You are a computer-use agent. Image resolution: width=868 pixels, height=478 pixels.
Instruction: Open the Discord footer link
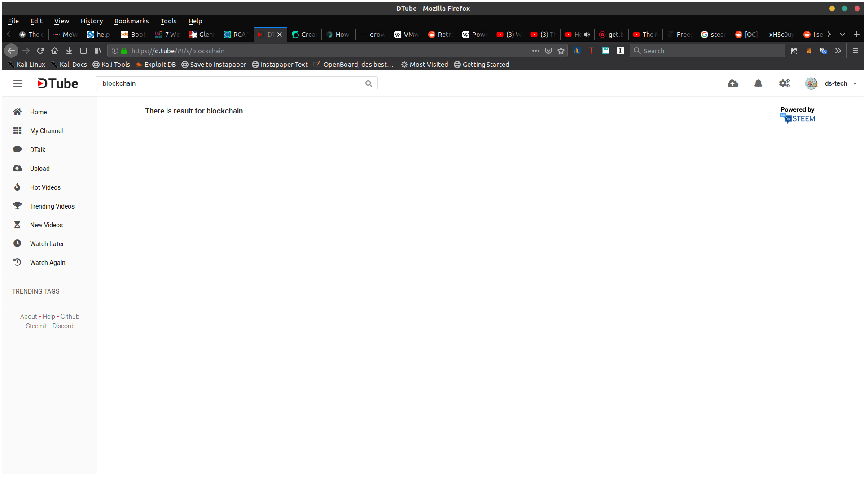click(x=63, y=326)
